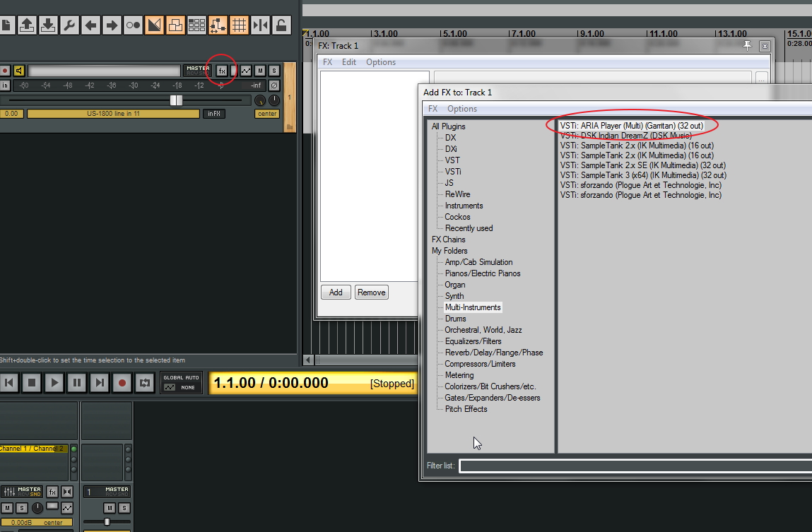Toggle grid lines hash icon
The height and width of the screenshot is (532, 812).
240,25
